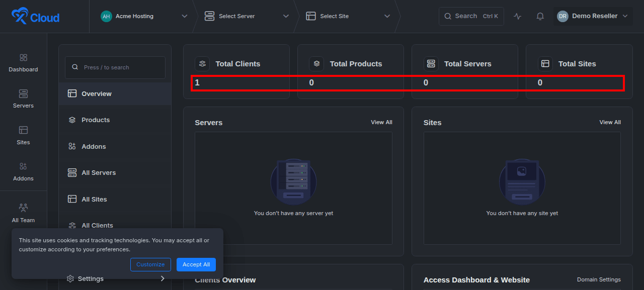Click the magnifier icon in header search
Screen dimensions: 644x290
pos(448,16)
